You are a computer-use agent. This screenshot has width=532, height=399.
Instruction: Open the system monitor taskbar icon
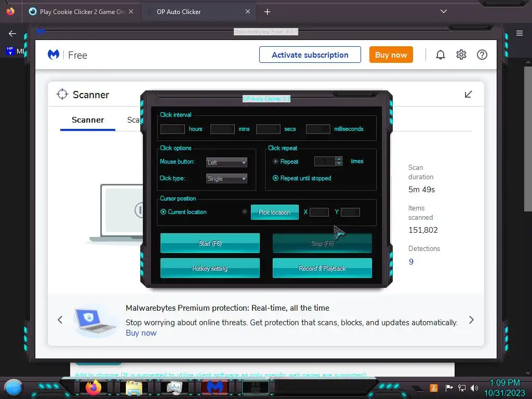tap(175, 387)
